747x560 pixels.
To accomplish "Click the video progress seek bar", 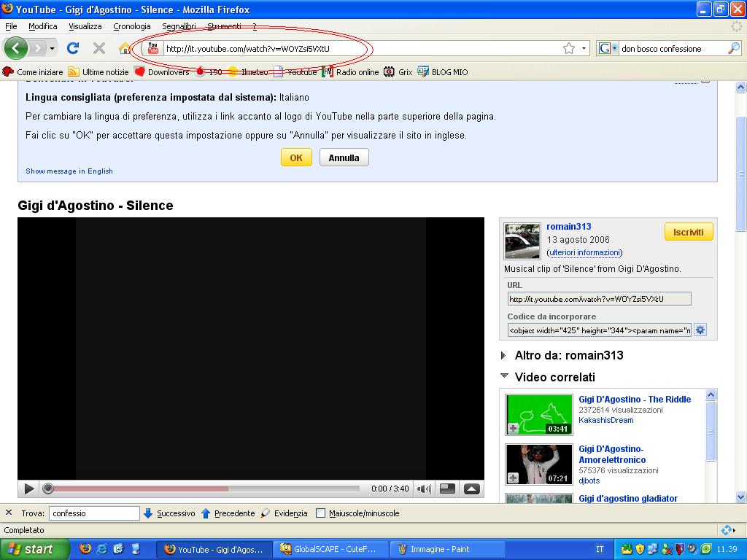I will click(204, 489).
